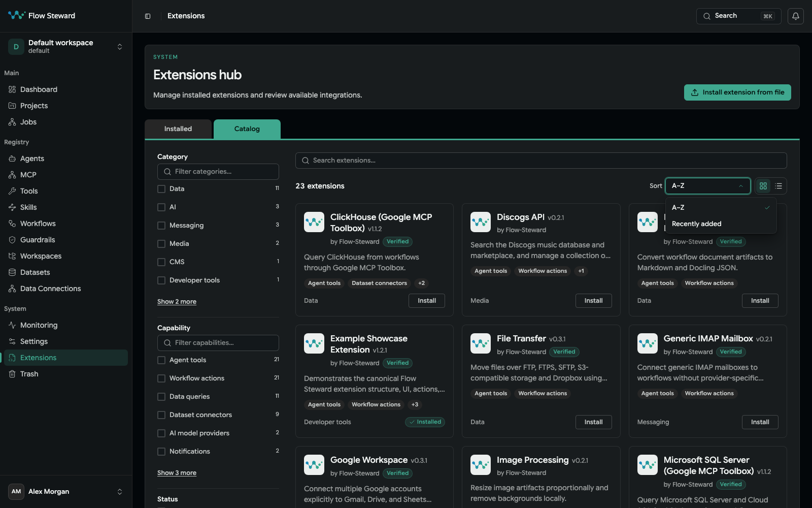Toggle the sidebar collapse icon
This screenshot has height=508, width=812.
(x=148, y=16)
